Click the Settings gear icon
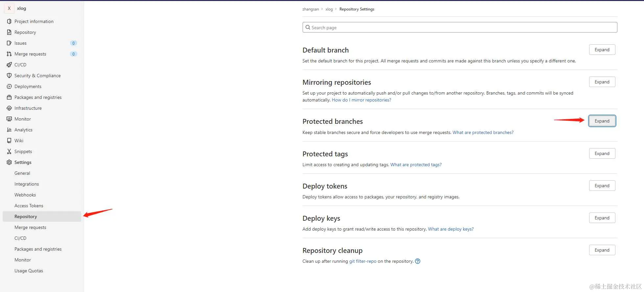The height and width of the screenshot is (292, 644). 9,162
